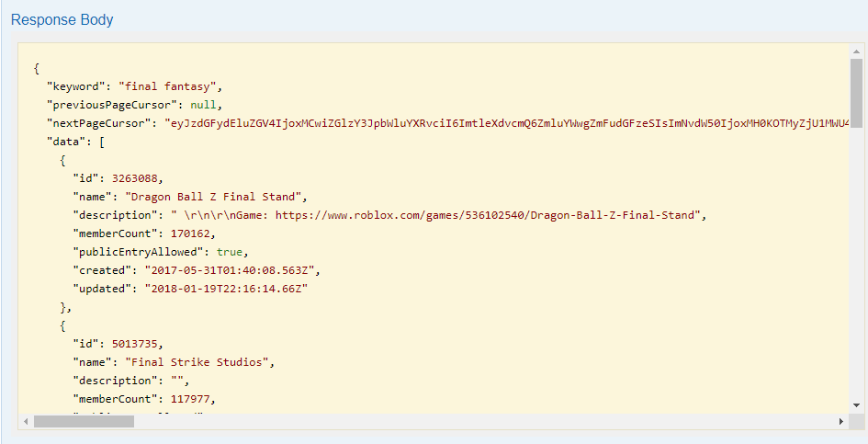Click the horizontal scrollbar thumb
This screenshot has height=444, width=868.
click(x=84, y=421)
